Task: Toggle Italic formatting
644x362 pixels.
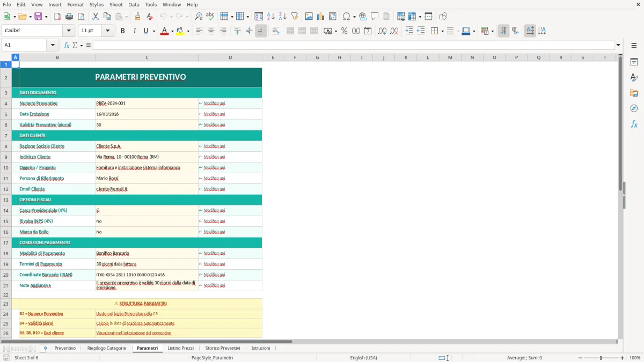Action: coord(135,31)
